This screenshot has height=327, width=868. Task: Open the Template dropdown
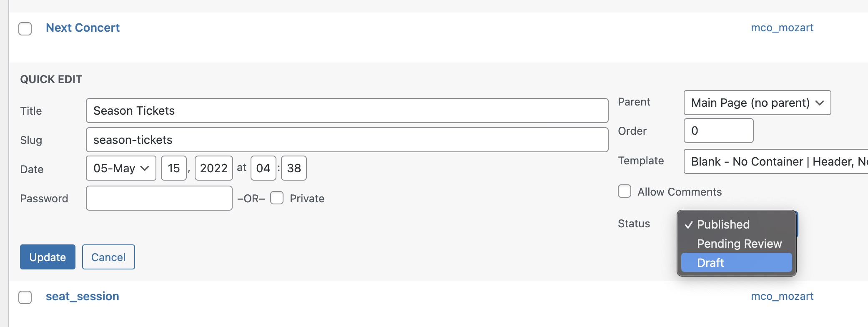775,161
